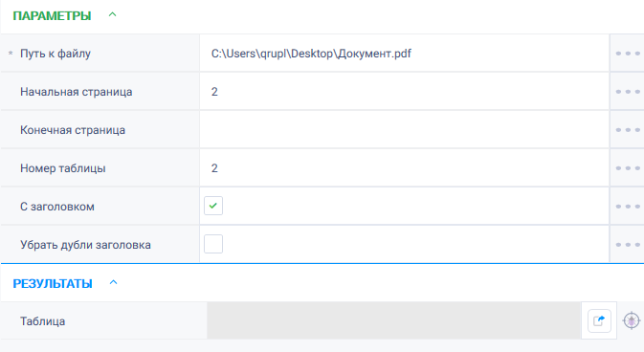Click the crosshair bug icon next to Таблица

(x=632, y=320)
